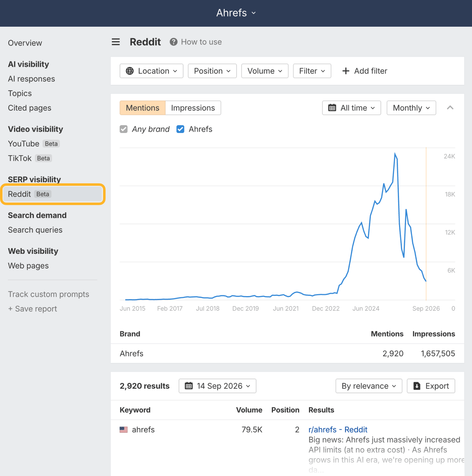Open the Location filter dropdown
Viewport: 472px width, 476px height.
pyautogui.click(x=152, y=71)
